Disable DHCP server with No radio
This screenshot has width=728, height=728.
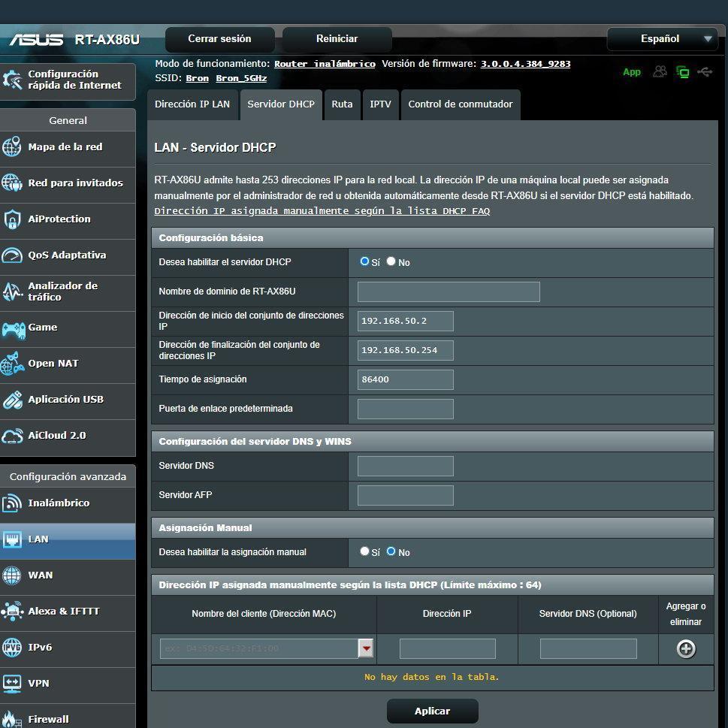click(x=391, y=261)
